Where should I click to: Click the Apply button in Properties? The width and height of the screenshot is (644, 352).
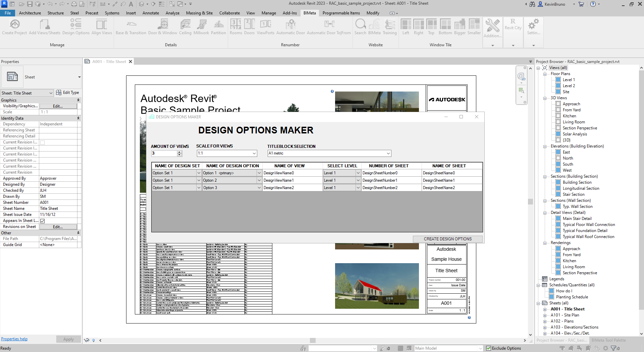point(68,339)
